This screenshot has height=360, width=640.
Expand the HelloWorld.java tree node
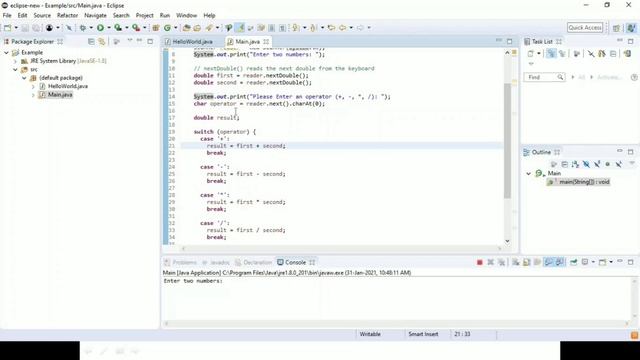(33, 87)
